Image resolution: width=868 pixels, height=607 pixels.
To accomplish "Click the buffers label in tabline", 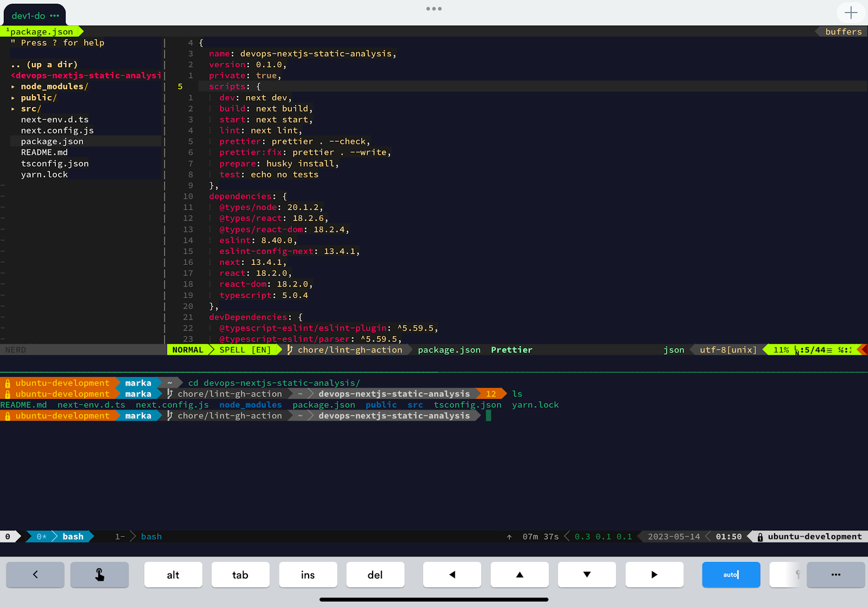I will pos(843,31).
